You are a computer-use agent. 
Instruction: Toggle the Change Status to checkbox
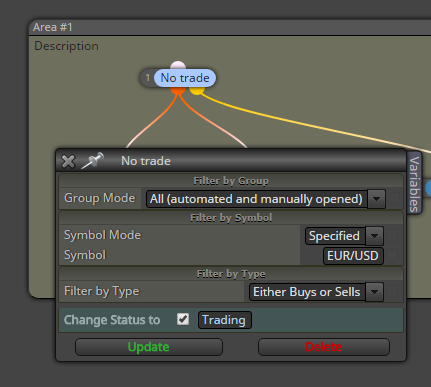183,319
